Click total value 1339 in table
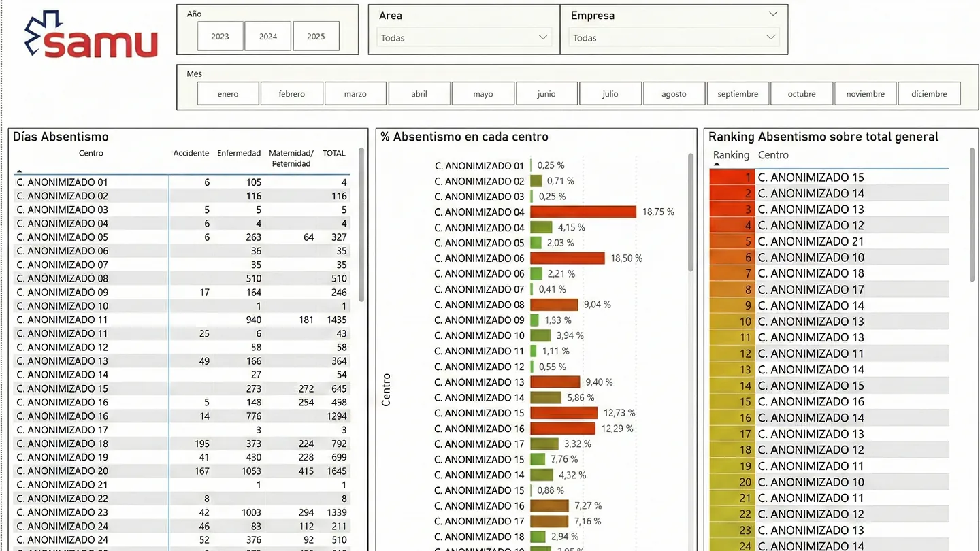Screen dimensions: 980x551 (336, 512)
